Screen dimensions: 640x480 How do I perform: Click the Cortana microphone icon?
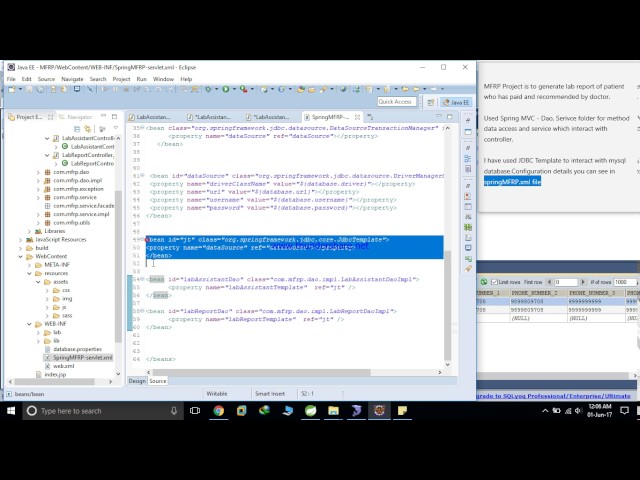point(174,411)
